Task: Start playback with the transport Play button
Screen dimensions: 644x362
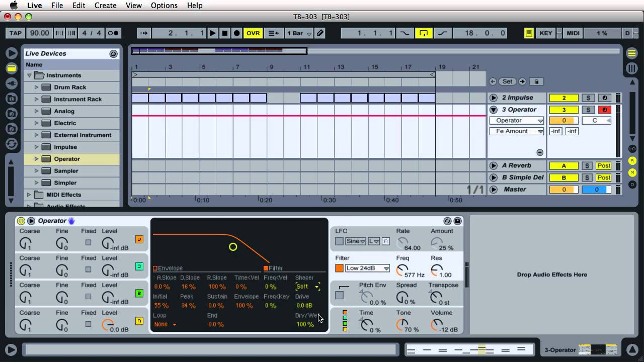Action: (213, 33)
